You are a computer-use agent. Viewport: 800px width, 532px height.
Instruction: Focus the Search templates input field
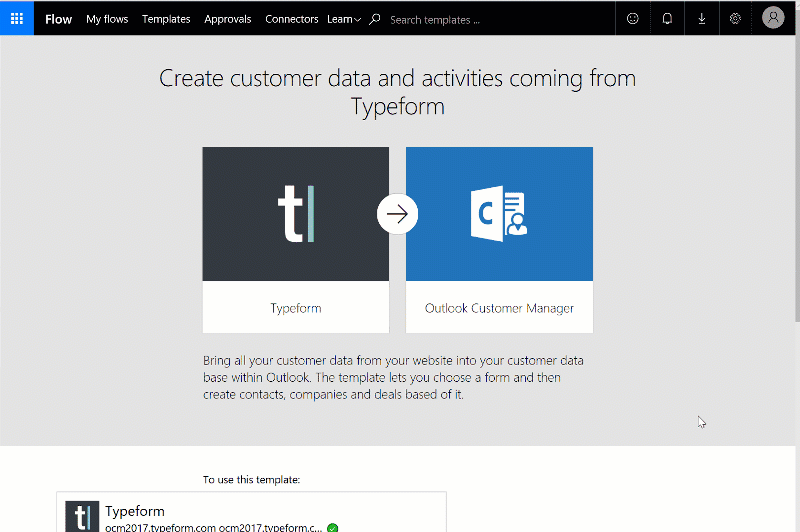coord(435,20)
